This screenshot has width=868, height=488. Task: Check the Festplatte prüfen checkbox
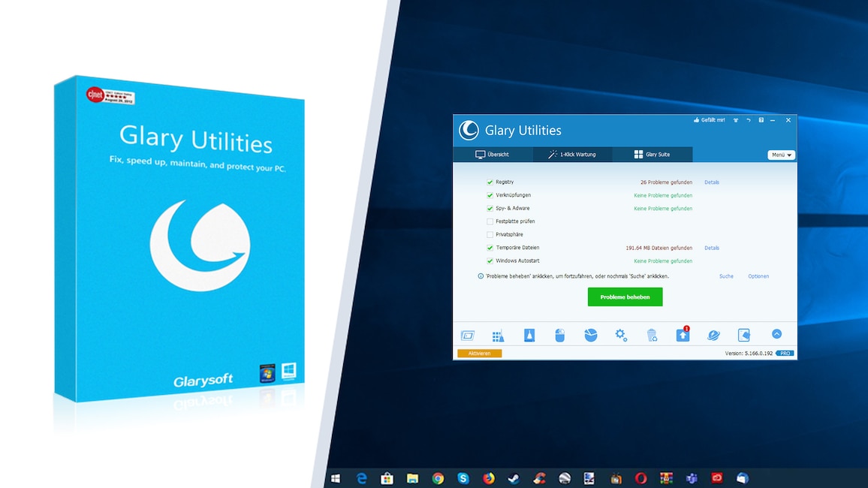click(x=490, y=221)
